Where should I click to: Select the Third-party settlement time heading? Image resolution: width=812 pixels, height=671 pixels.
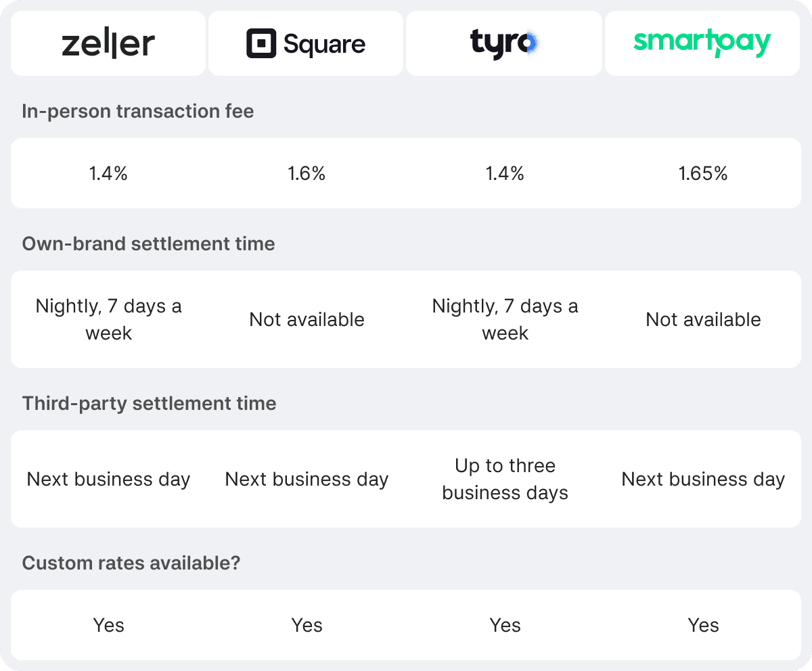coord(150,403)
